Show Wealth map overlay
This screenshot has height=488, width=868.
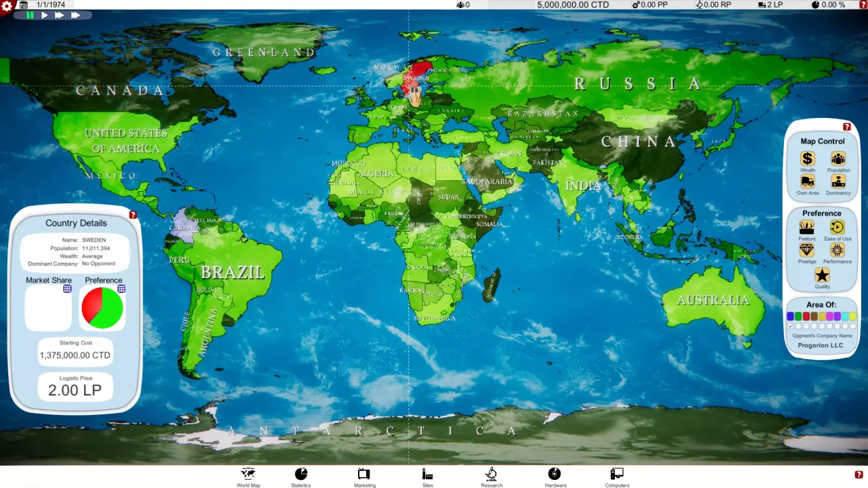tap(807, 160)
